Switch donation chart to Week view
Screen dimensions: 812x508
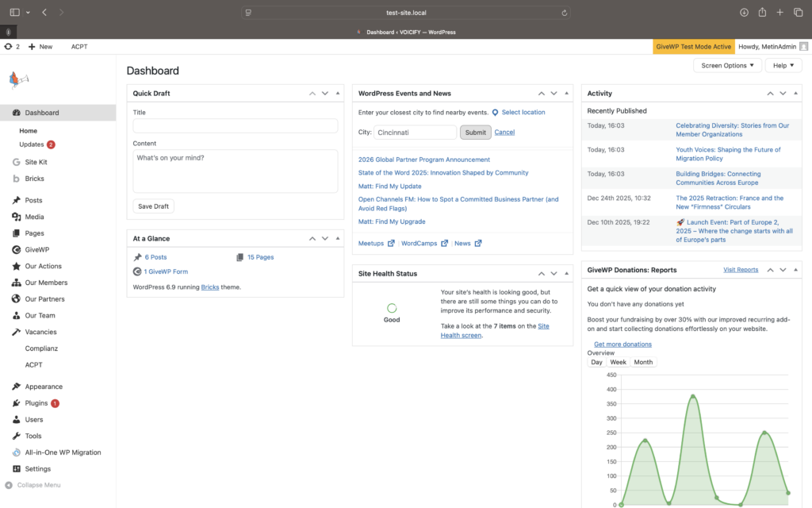pos(618,362)
